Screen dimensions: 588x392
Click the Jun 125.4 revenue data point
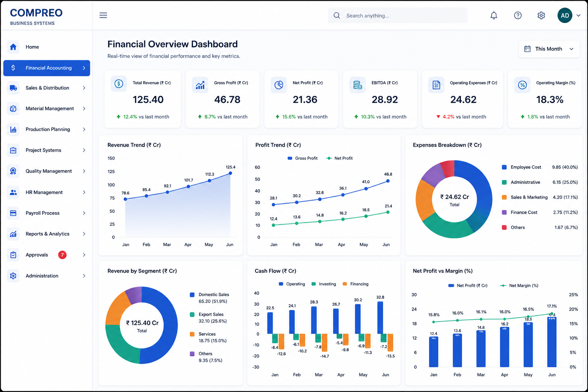230,173
